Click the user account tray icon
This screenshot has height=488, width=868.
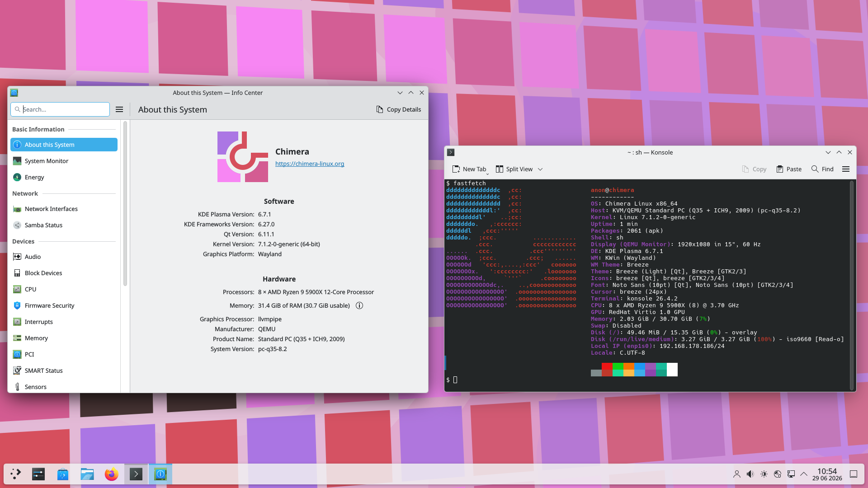(x=737, y=474)
